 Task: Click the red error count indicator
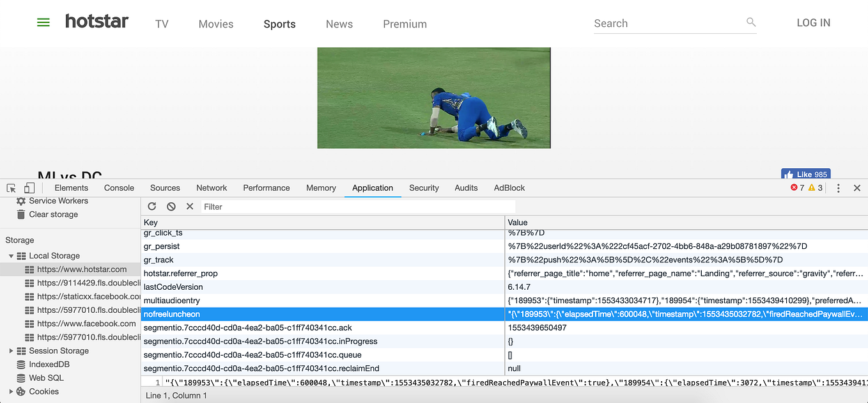[x=798, y=188]
